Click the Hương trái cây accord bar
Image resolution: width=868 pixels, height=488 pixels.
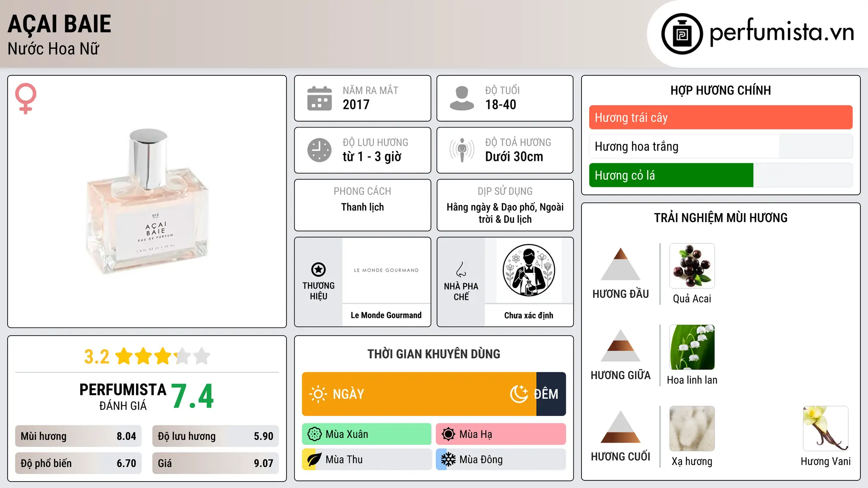721,117
